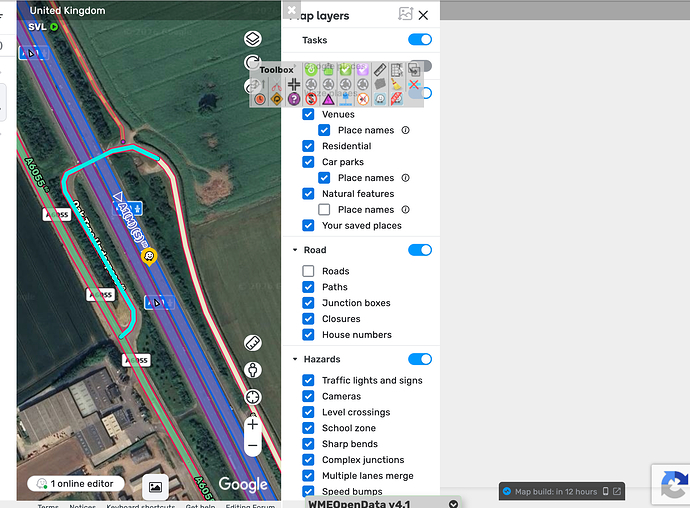Open info icon beside Natural features Place names
Image resolution: width=690 pixels, height=508 pixels.
click(x=405, y=210)
